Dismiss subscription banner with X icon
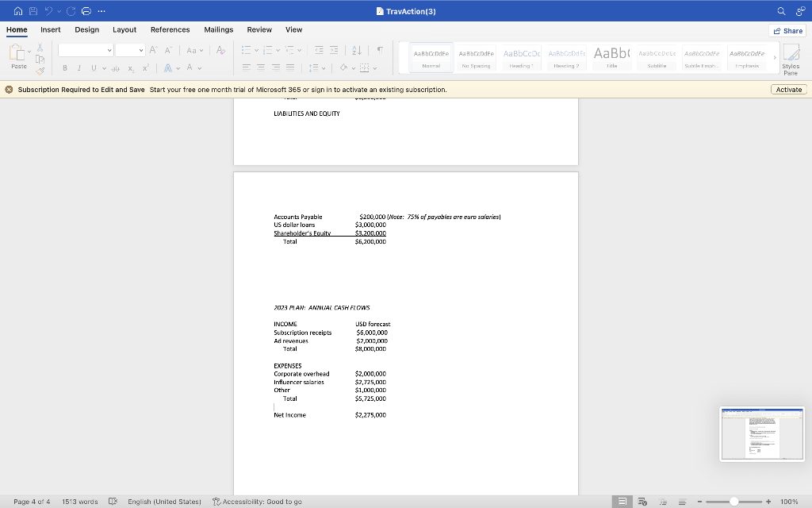This screenshot has width=812, height=508. click(9, 90)
